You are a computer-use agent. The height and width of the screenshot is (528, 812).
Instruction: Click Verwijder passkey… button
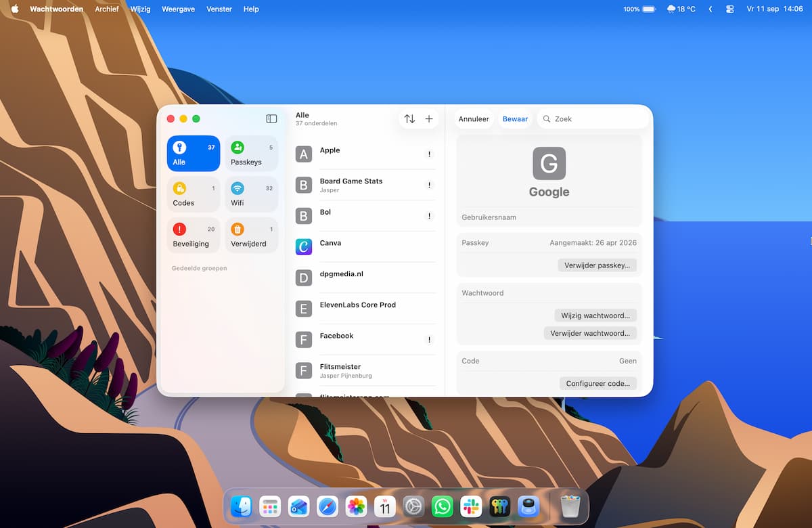(x=597, y=265)
